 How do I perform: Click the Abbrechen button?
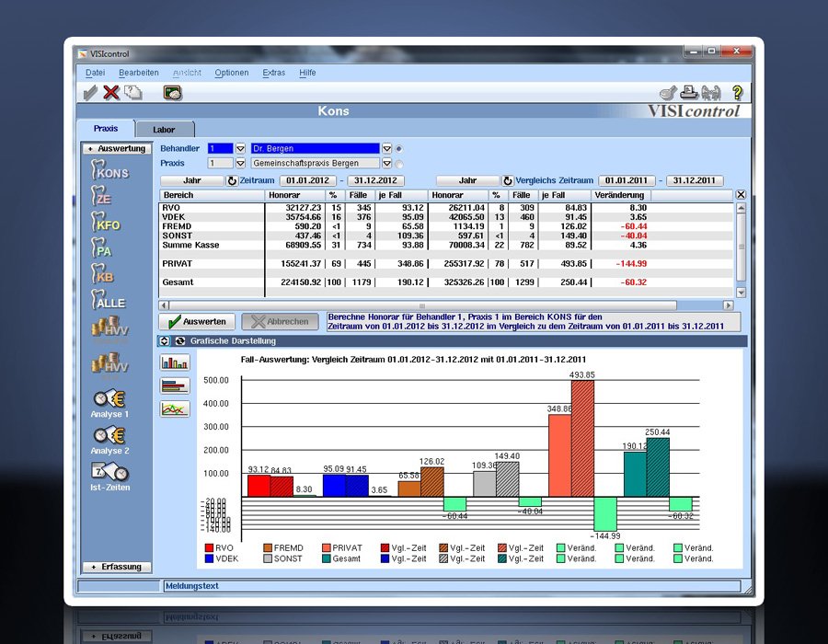281,321
